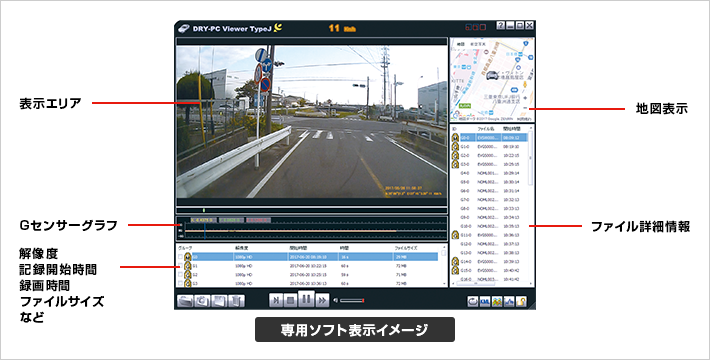This screenshot has height=360, width=710.
Task: Click the green marker on video progress bar
Action: tap(204, 210)
